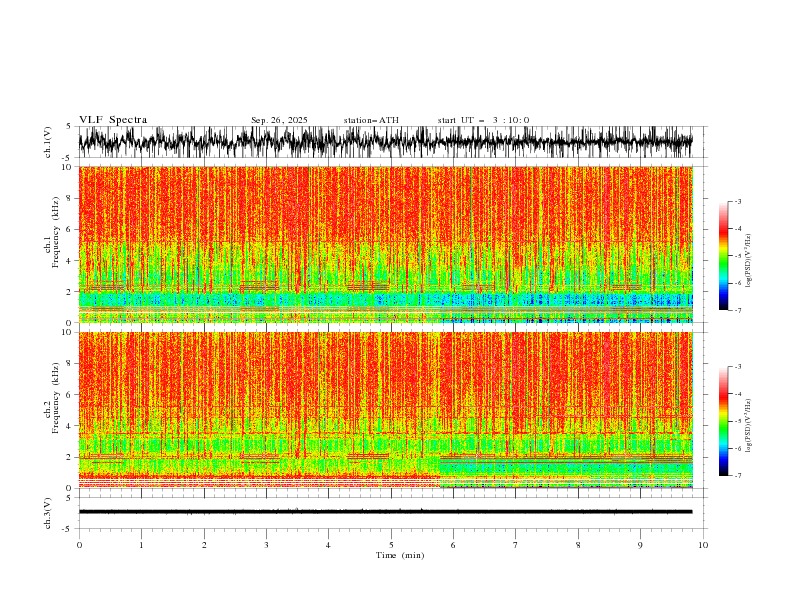Click the lower PSD color scale bar

click(723, 421)
